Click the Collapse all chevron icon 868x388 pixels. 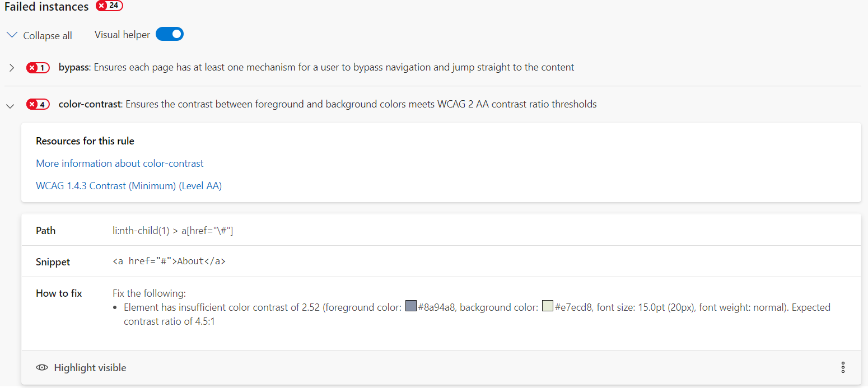coord(12,34)
